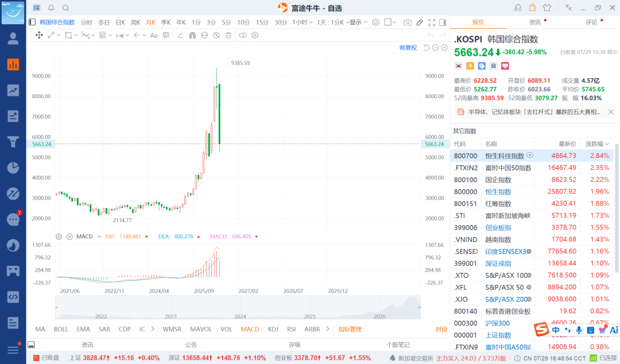620x364 pixels.
Task: Zoom in chart with plus circle
Action: [444, 48]
